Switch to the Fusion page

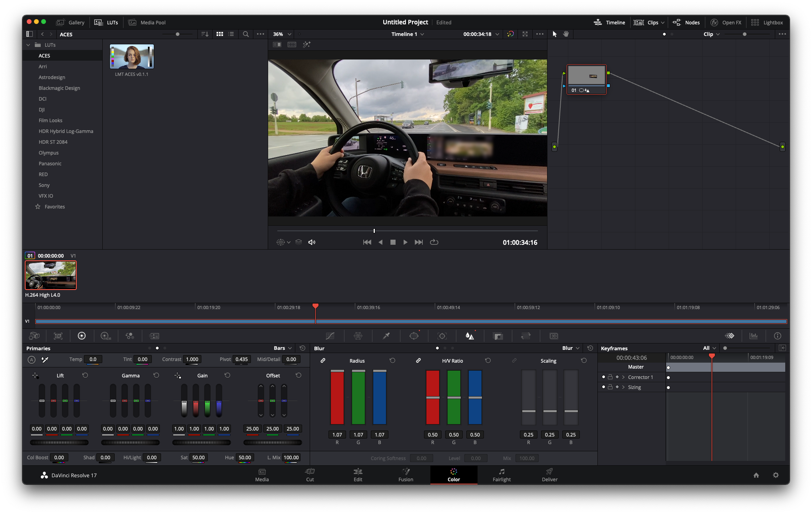click(406, 475)
